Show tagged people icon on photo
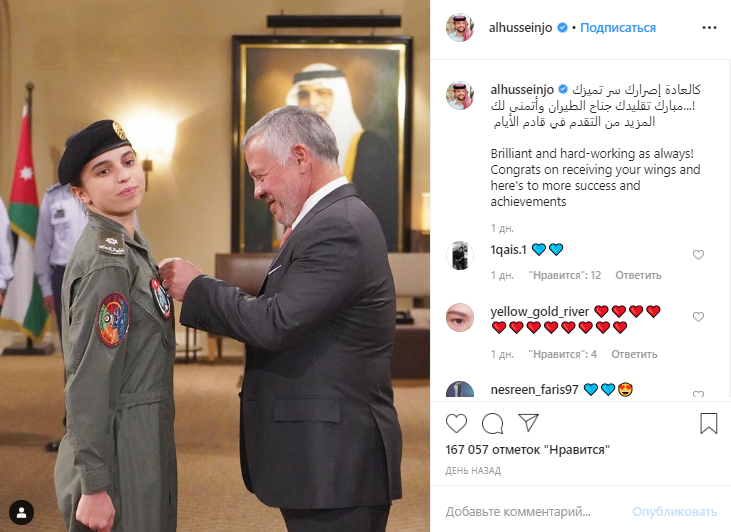This screenshot has height=532, width=731. click(21, 512)
